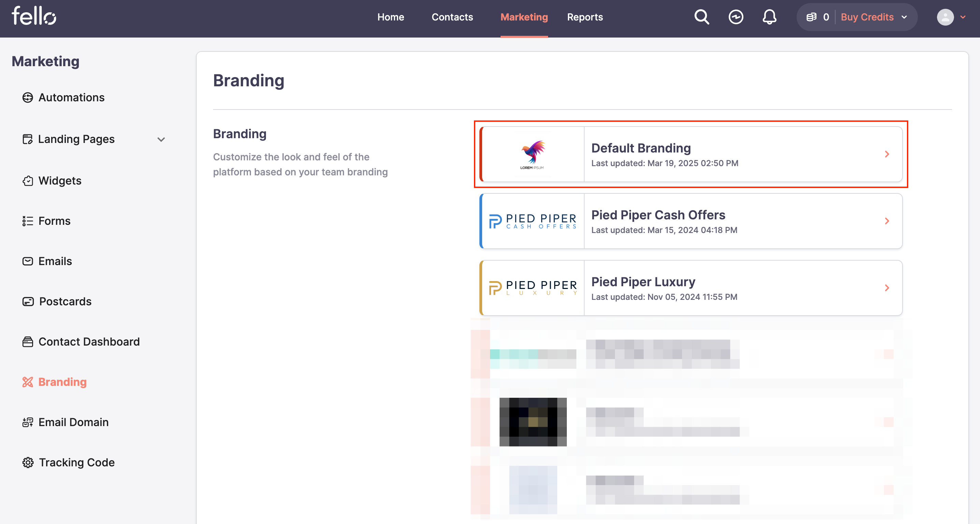Click 'Last updated: Mar 19, 2025 02:50 PM'
The image size is (980, 524).
tap(664, 163)
